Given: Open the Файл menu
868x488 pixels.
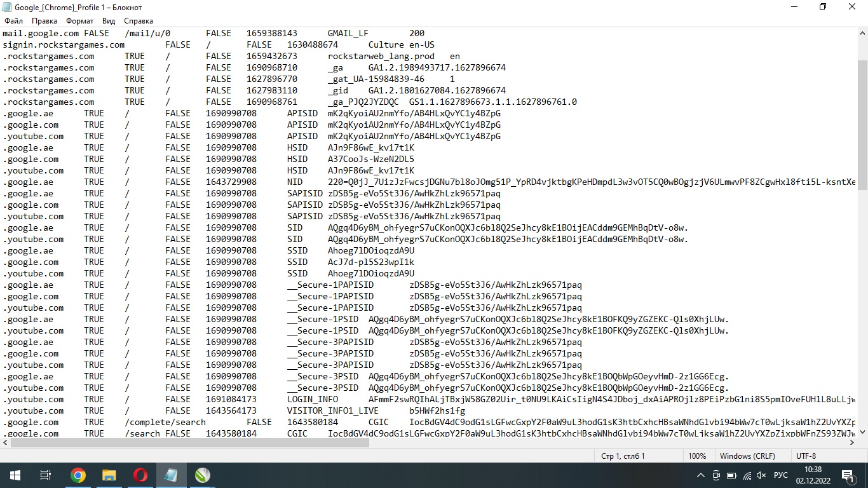Looking at the screenshot, I should (x=13, y=21).
